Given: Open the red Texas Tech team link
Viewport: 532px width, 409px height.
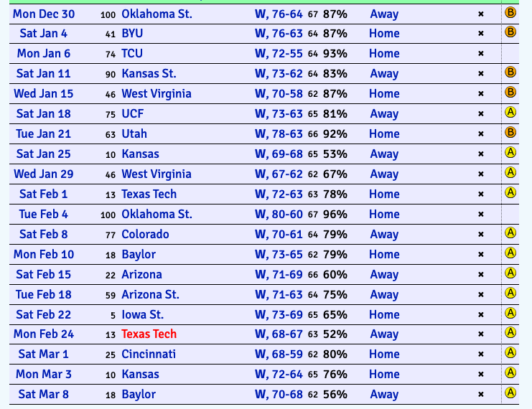Looking at the screenshot, I should pyautogui.click(x=149, y=334).
